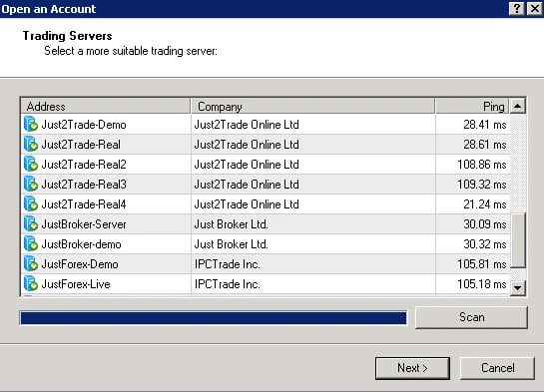The height and width of the screenshot is (392, 544).
Task: Click Just2Trade Online Ltd in Just2Trade-Demo row
Action: coord(247,125)
